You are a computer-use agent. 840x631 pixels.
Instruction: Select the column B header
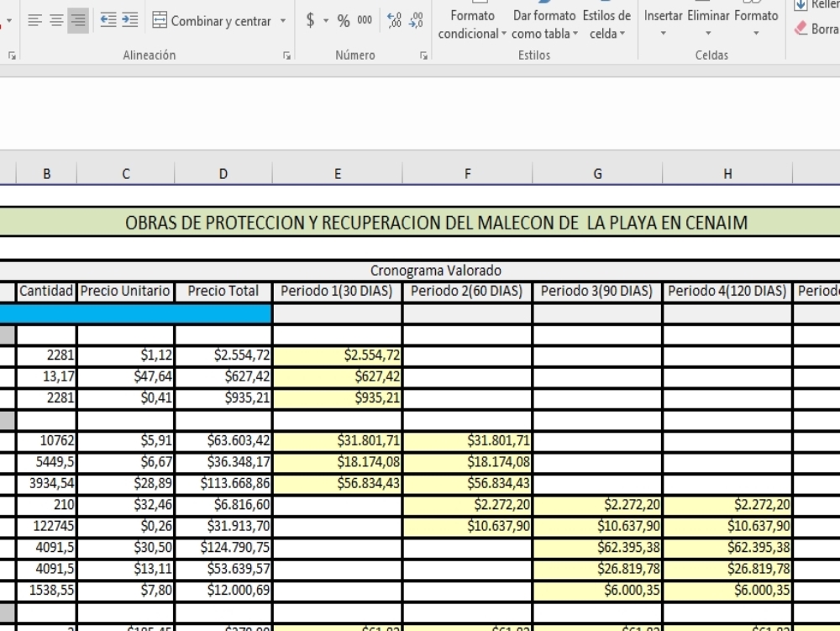pos(46,174)
